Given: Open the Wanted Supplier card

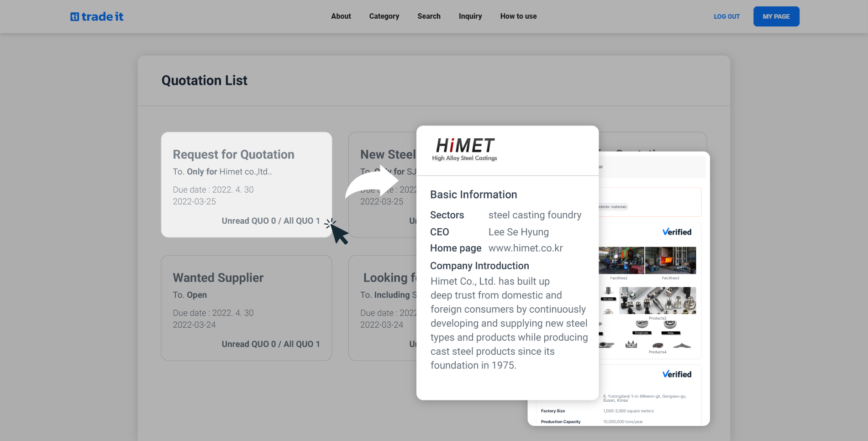Looking at the screenshot, I should (x=246, y=308).
